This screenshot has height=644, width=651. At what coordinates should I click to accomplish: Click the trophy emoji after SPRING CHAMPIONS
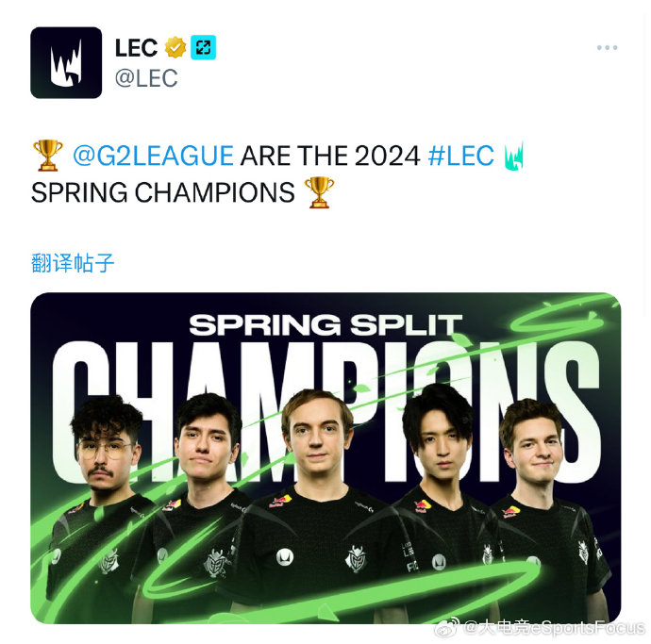pos(319,192)
